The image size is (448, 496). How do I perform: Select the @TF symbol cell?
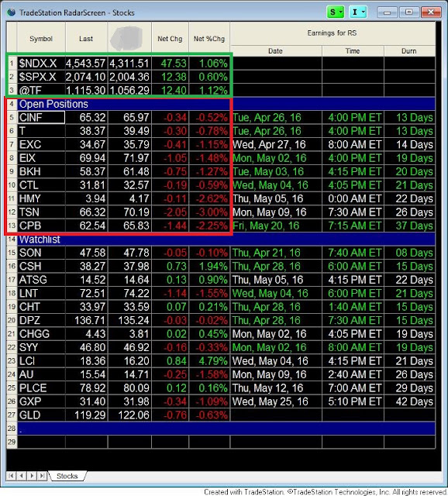tap(41, 90)
